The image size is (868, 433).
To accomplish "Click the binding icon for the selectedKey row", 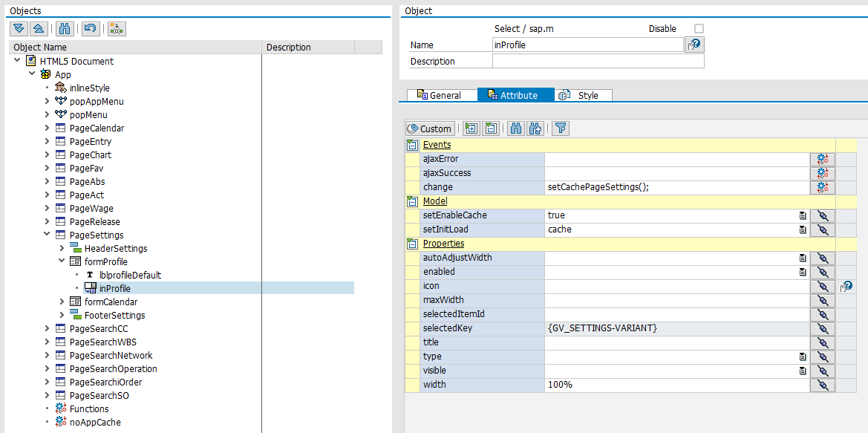I will (x=822, y=328).
